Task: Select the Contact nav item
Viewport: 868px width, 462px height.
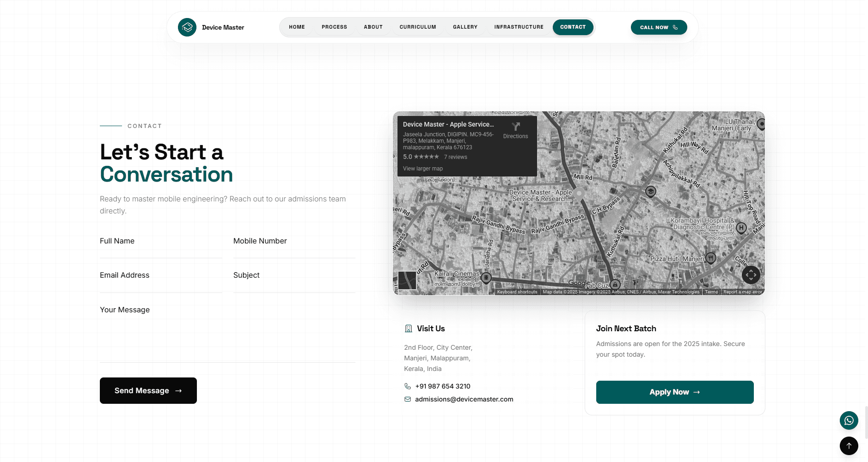Action: point(573,27)
